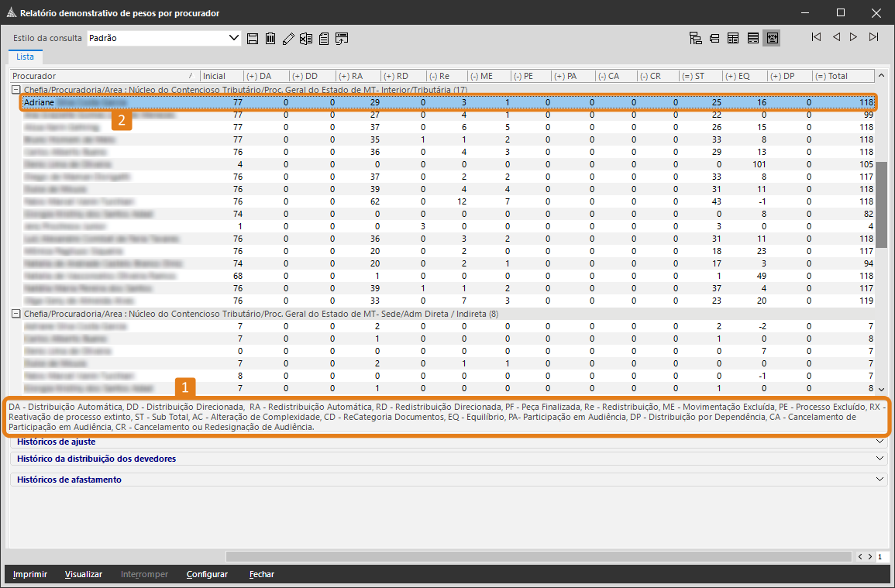The width and height of the screenshot is (895, 588).
Task: Open the Estilo da consulta dropdown
Action: coord(235,38)
